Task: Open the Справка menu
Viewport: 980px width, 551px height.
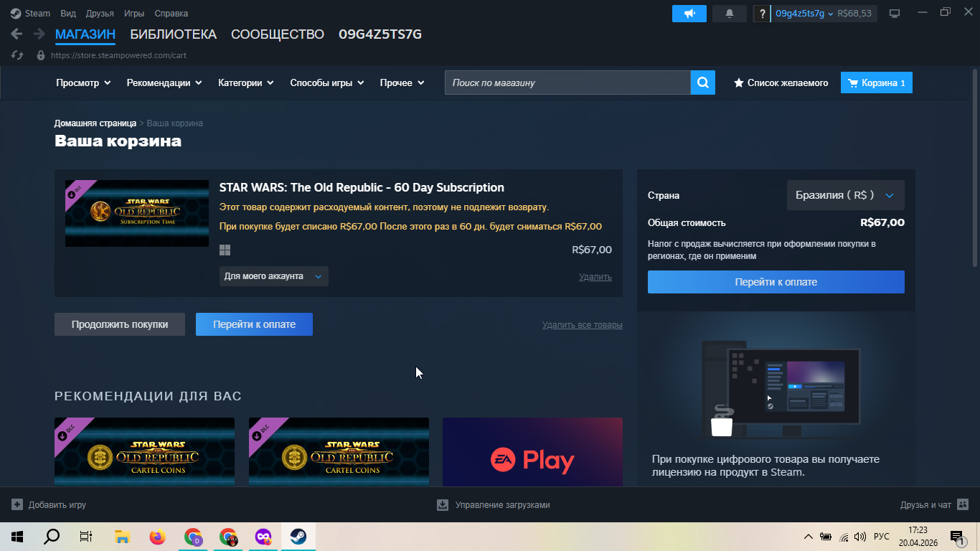Action: [171, 14]
